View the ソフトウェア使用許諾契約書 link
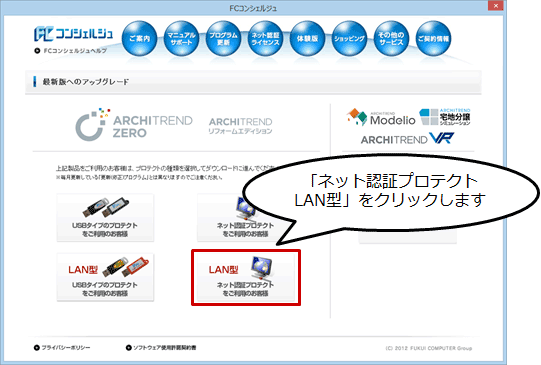541x365 pixels. point(161,347)
